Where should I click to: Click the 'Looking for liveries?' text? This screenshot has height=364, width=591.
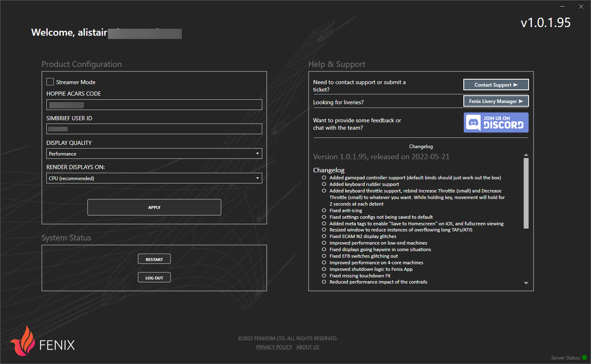pos(338,102)
